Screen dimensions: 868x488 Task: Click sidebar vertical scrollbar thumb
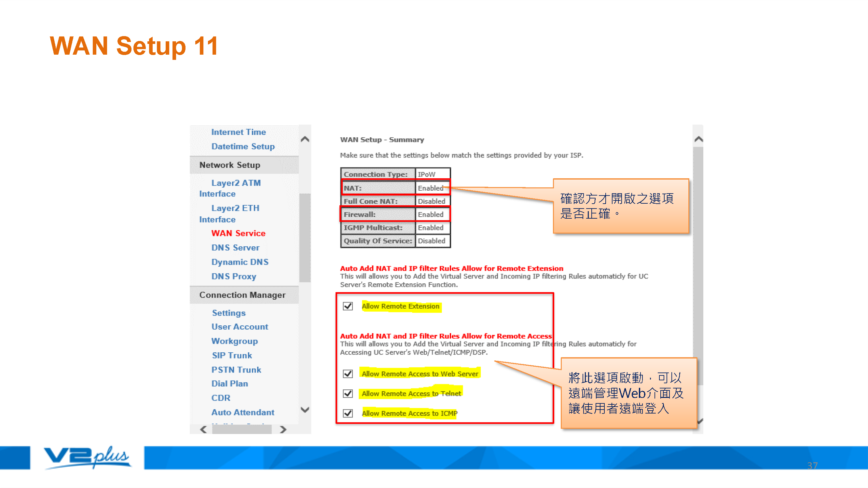(305, 238)
